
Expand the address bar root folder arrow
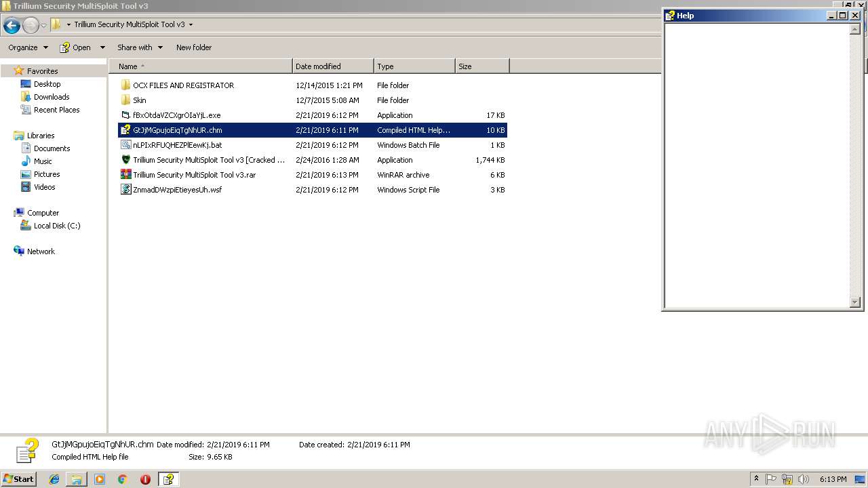tap(68, 25)
